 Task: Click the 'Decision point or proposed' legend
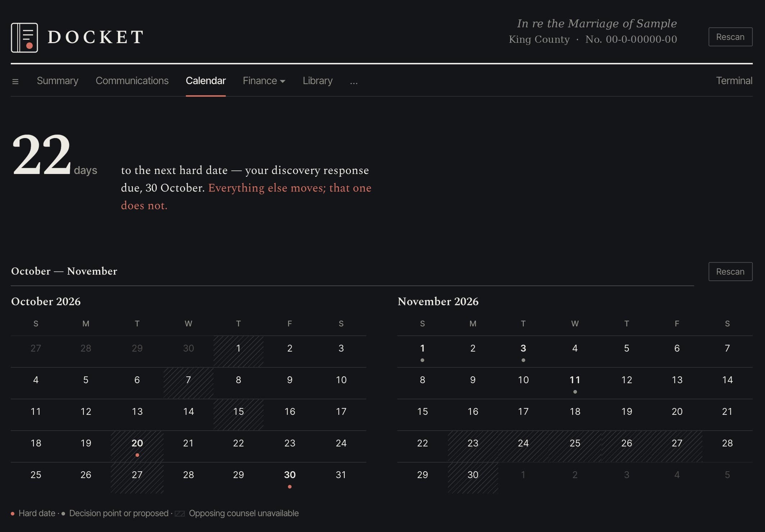(x=115, y=513)
